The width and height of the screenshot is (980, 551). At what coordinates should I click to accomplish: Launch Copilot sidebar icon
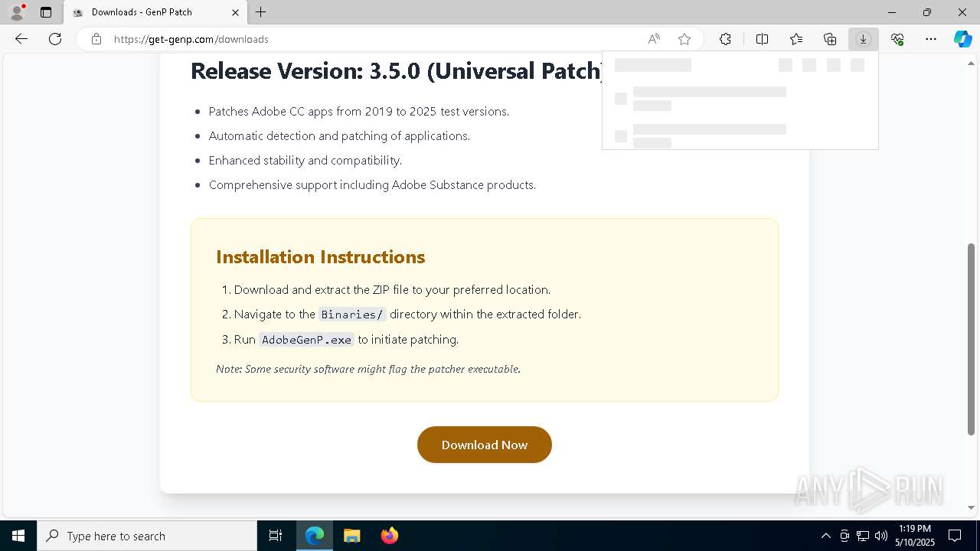click(963, 39)
